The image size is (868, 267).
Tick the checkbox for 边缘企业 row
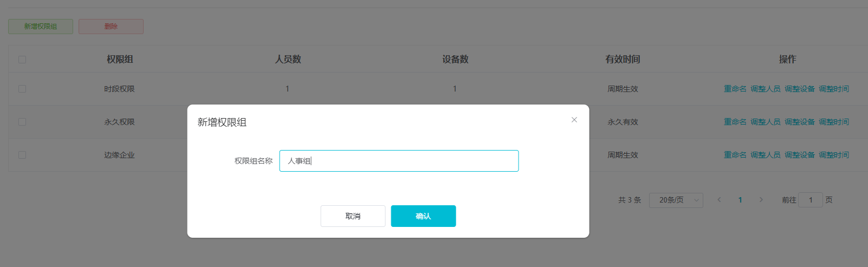[22, 155]
